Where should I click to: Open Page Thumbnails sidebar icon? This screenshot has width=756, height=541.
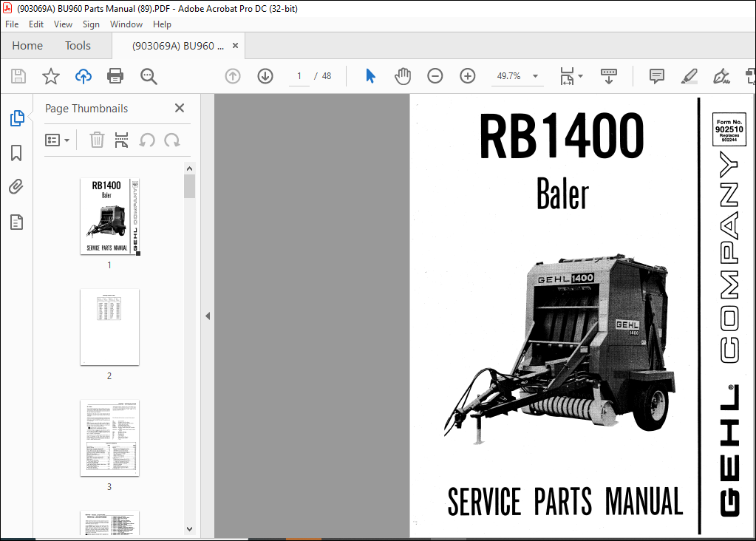point(17,118)
